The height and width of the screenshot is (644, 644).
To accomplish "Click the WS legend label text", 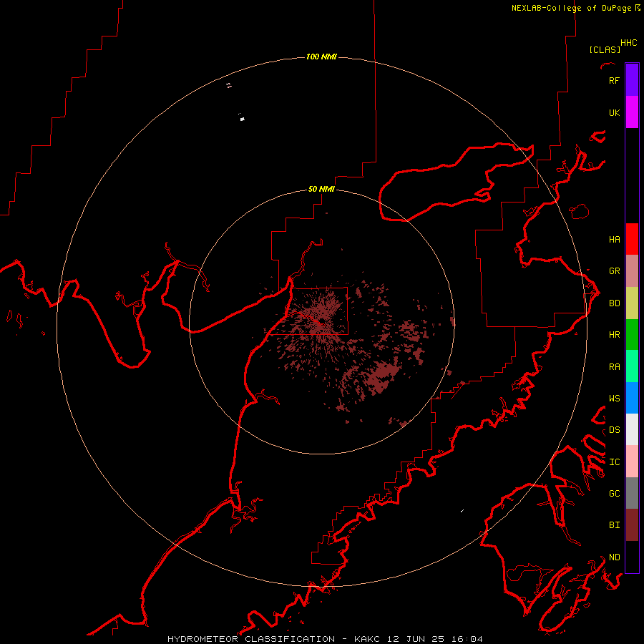I will [614, 398].
